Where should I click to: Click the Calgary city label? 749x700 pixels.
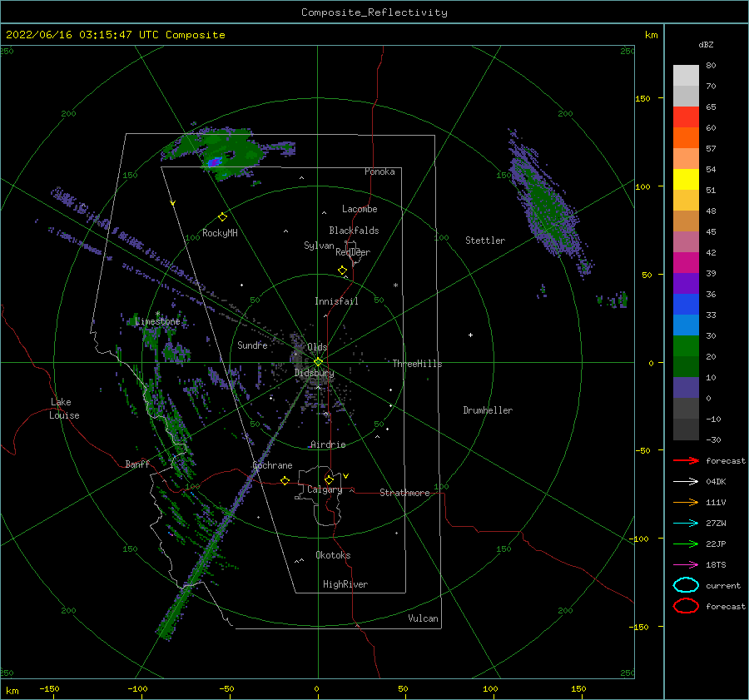pos(325,489)
